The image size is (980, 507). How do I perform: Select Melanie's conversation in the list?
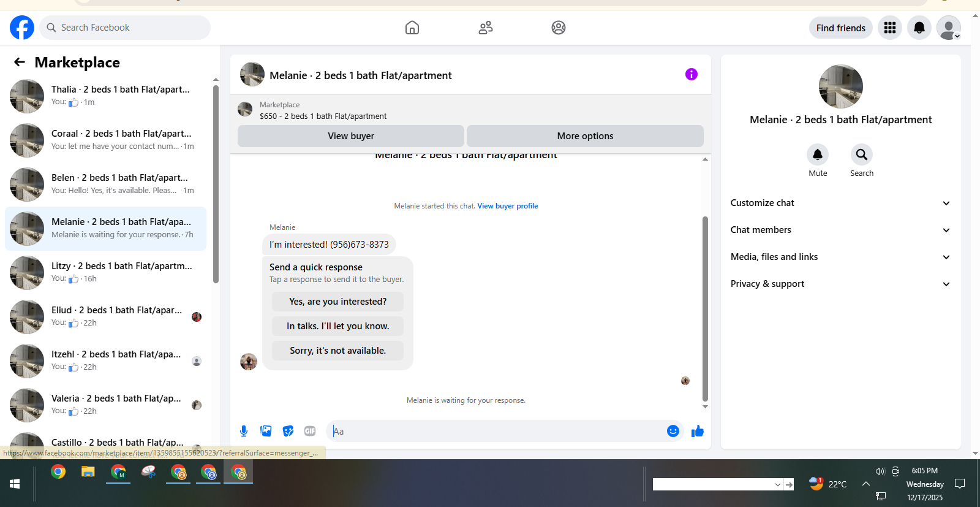[105, 229]
